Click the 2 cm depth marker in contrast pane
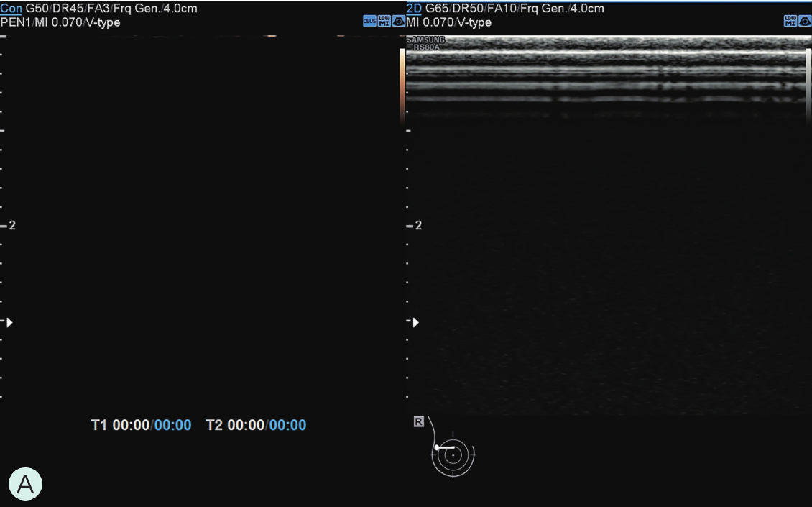This screenshot has height=507, width=812. coord(9,226)
